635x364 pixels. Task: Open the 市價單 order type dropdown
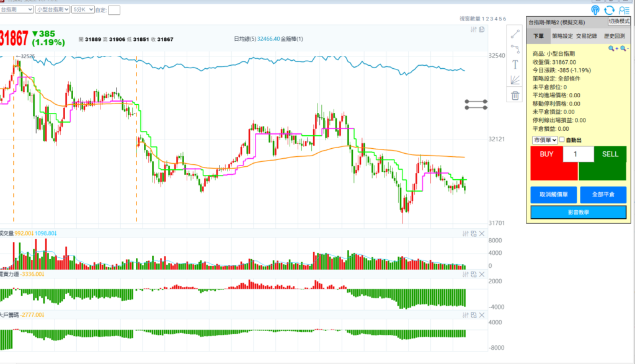(x=545, y=140)
